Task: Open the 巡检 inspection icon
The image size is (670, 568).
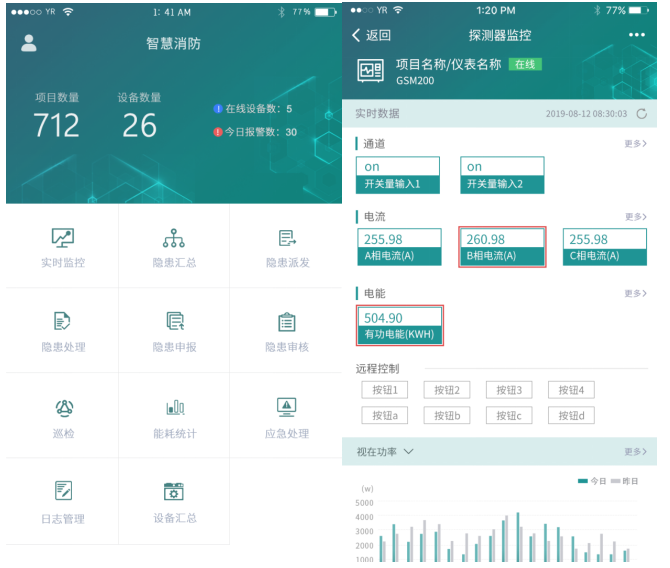Action: [x=63, y=407]
